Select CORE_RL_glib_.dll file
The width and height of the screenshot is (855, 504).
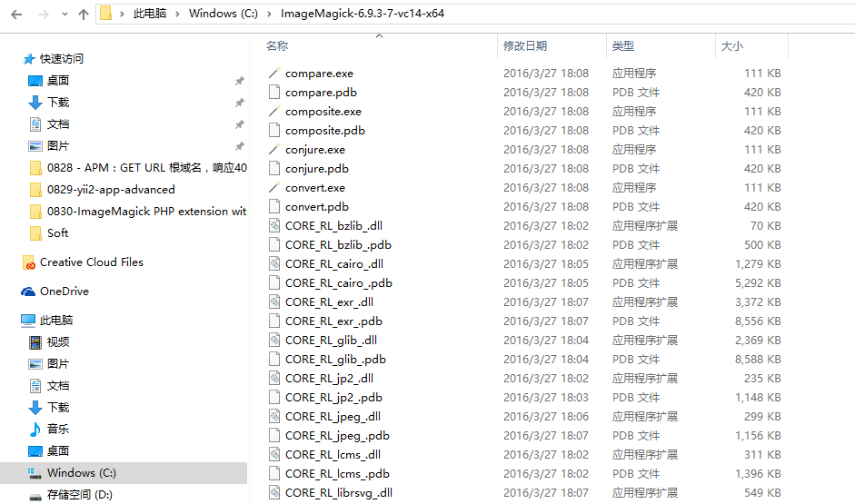click(x=331, y=341)
